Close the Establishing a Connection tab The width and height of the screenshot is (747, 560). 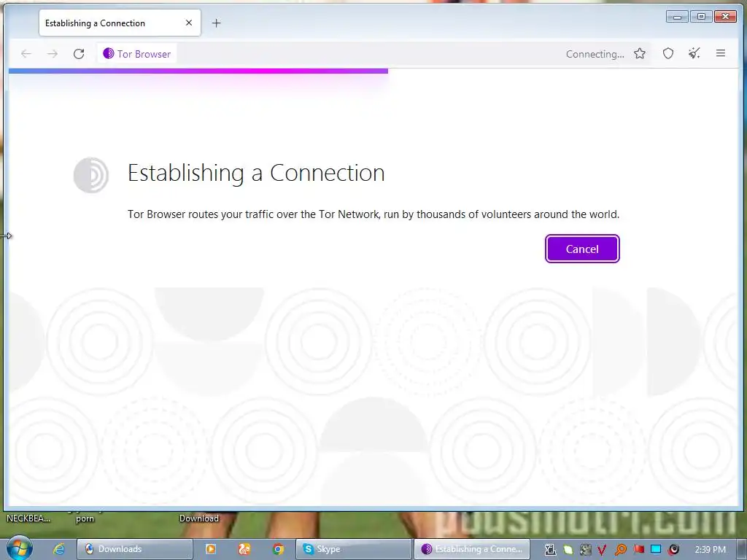pos(189,23)
